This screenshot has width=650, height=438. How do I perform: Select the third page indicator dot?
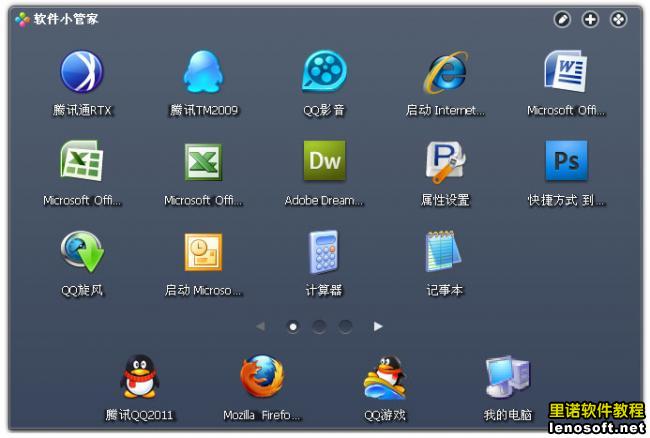345,327
